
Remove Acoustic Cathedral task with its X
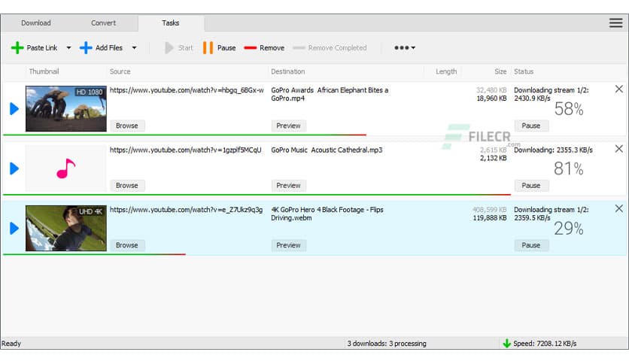(619, 149)
